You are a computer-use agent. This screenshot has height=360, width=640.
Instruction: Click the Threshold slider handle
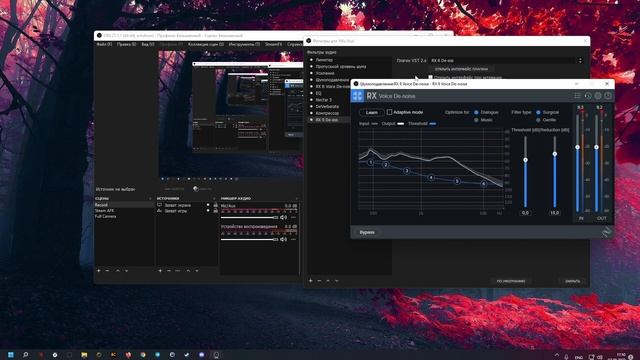525,160
